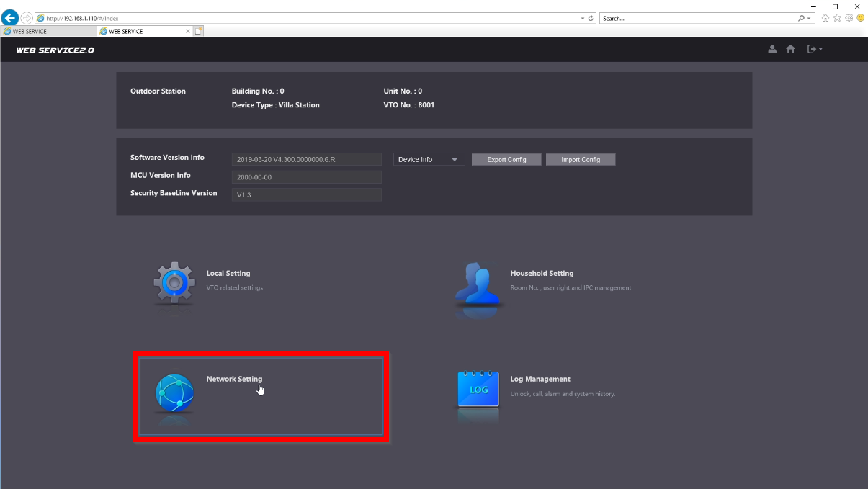The width and height of the screenshot is (868, 489).
Task: Open browser home page icon
Action: (826, 18)
